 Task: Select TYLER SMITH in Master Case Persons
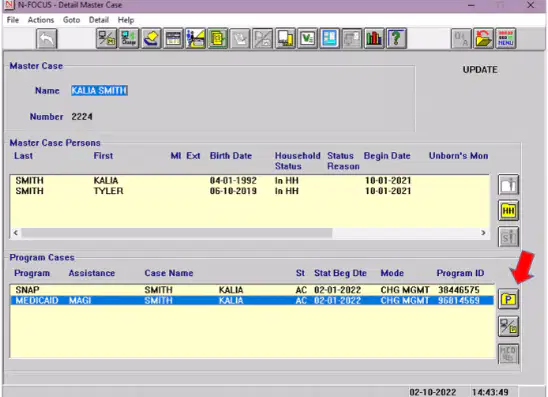pos(250,191)
